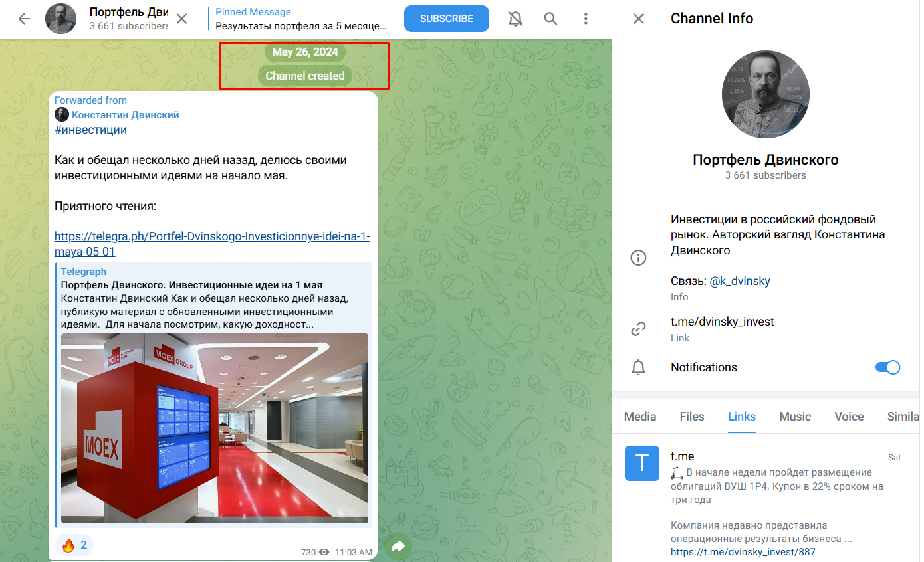The height and width of the screenshot is (562, 924).
Task: Open the dvinsky_invest/887 link
Action: (743, 552)
